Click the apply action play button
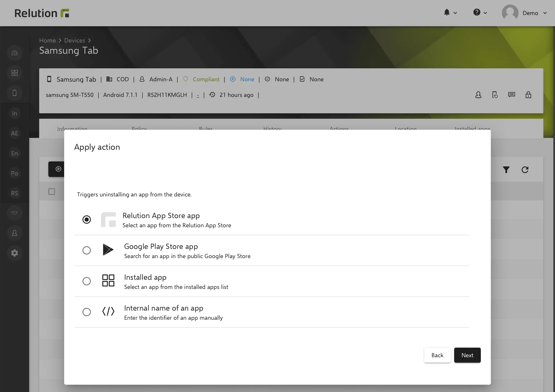 tap(57, 169)
